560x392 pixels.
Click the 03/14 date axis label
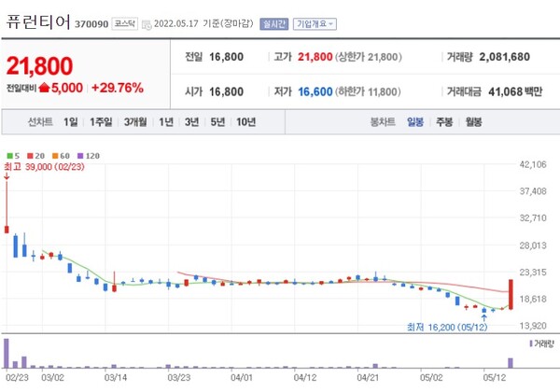pos(116,377)
